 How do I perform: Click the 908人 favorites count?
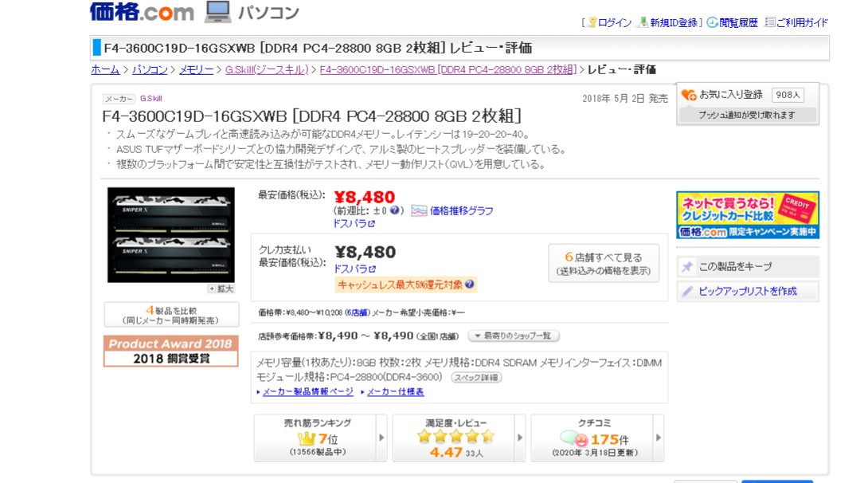tap(788, 96)
